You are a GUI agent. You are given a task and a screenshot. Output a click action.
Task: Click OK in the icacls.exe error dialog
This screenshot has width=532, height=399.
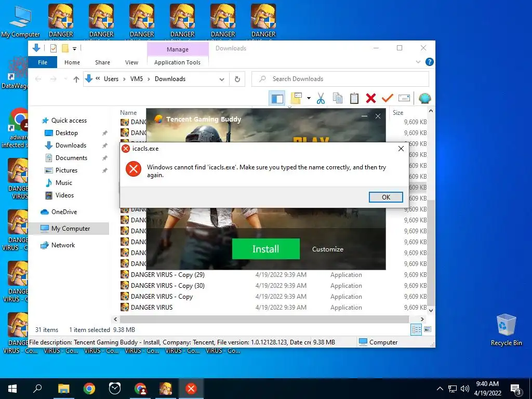coord(386,197)
